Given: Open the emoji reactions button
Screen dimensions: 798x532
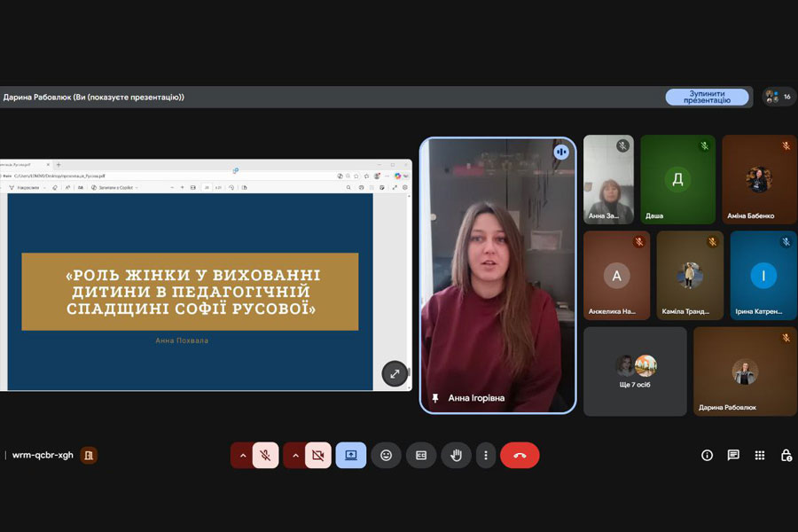Looking at the screenshot, I should [x=387, y=455].
